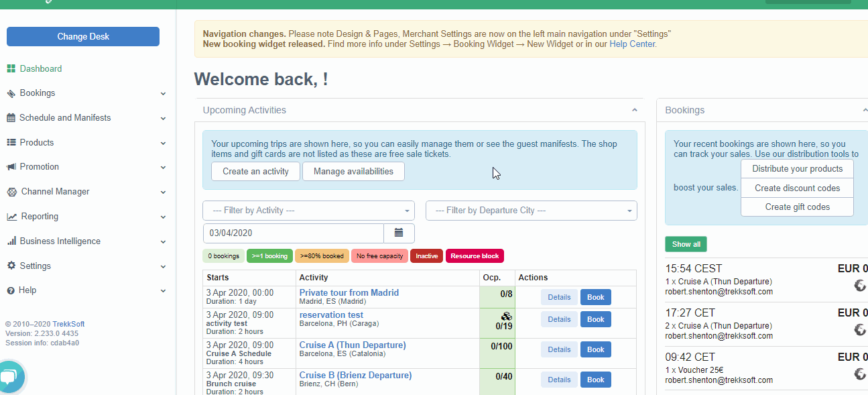This screenshot has width=868, height=395.
Task: Click resource icon in reservation test row
Action: point(506,316)
